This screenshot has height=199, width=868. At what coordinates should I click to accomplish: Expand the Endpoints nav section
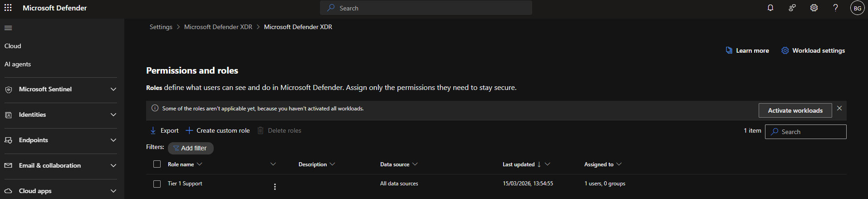(61, 140)
